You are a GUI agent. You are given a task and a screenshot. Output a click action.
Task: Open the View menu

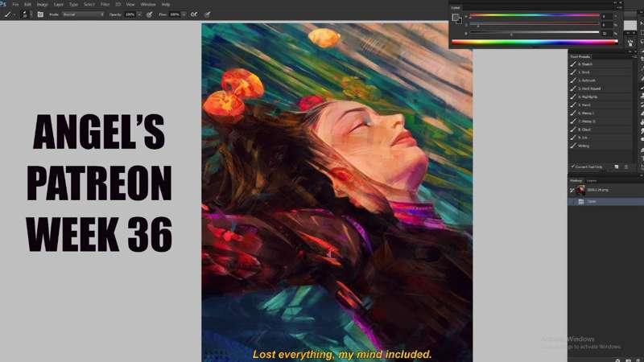tap(130, 4)
